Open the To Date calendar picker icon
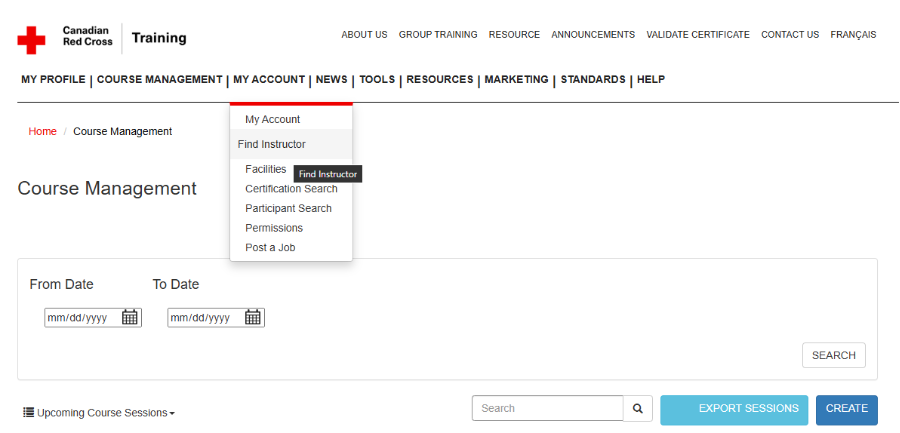900x433 pixels. pos(253,317)
